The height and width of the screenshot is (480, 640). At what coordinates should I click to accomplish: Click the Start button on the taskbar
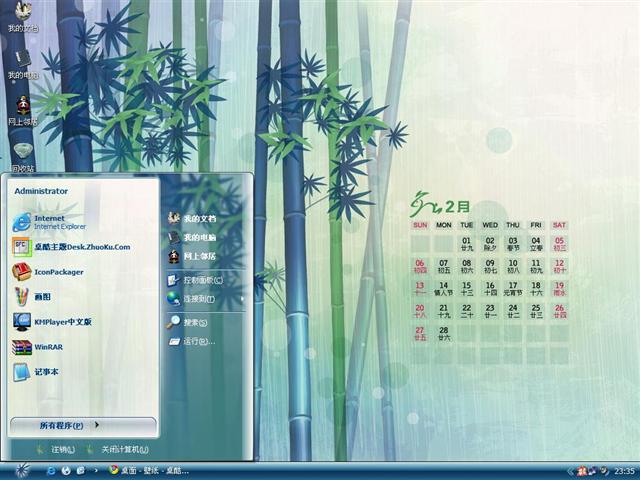coord(22,471)
